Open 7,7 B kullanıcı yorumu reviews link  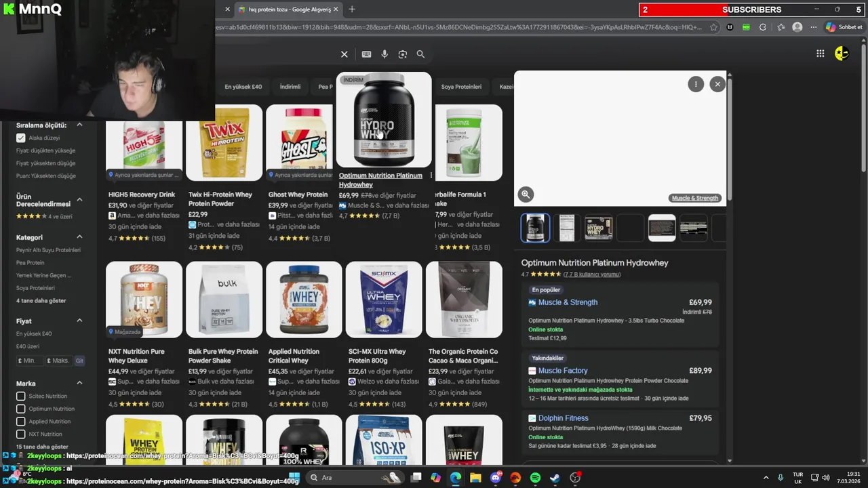coord(592,274)
